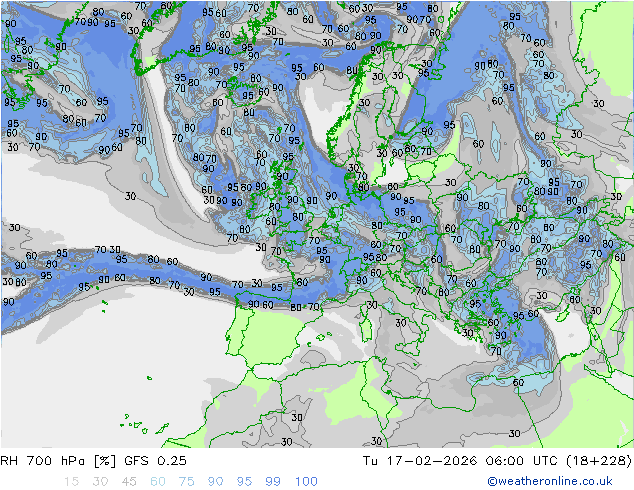Click legend value 30 in color scale
634x490 pixels.
tap(100, 482)
